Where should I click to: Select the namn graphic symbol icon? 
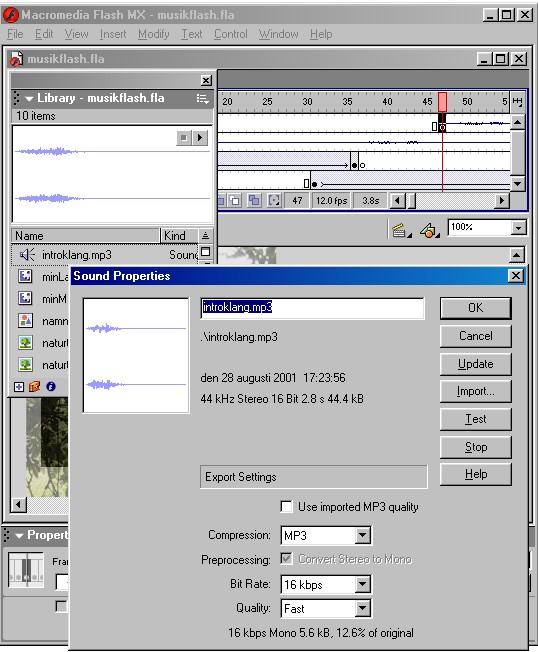click(25, 321)
